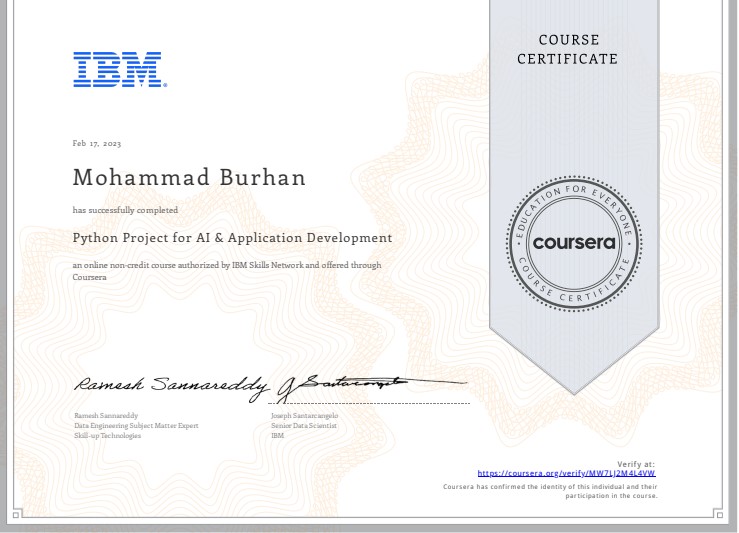Image resolution: width=739 pixels, height=533 pixels.
Task: Click the IBM logo
Action: click(x=120, y=69)
